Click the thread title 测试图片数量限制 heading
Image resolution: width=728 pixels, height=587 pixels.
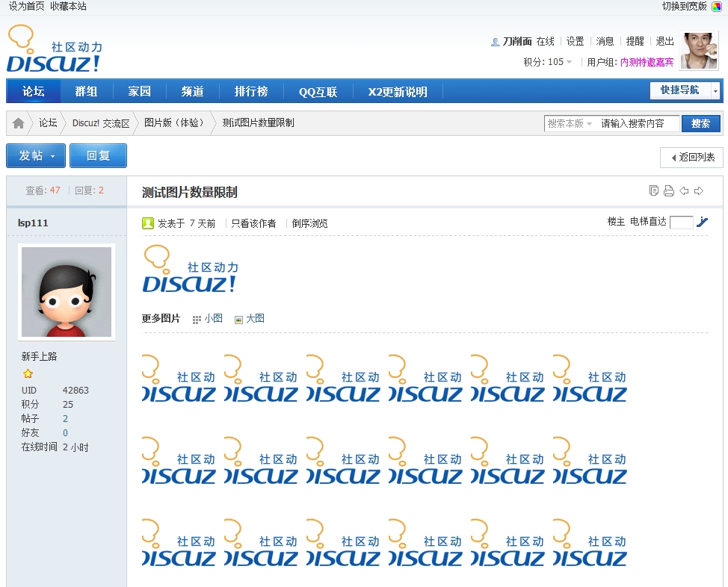tap(189, 192)
